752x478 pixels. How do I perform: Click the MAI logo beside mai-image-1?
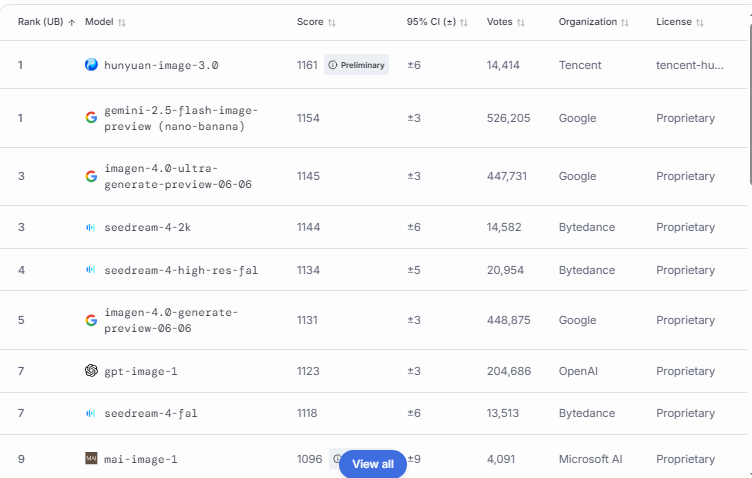tap(91, 458)
